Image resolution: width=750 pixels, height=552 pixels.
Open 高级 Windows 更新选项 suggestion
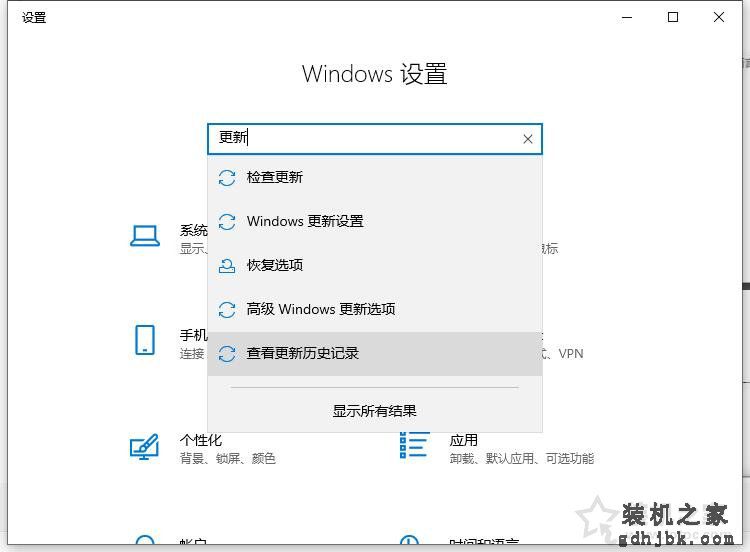(x=375, y=309)
